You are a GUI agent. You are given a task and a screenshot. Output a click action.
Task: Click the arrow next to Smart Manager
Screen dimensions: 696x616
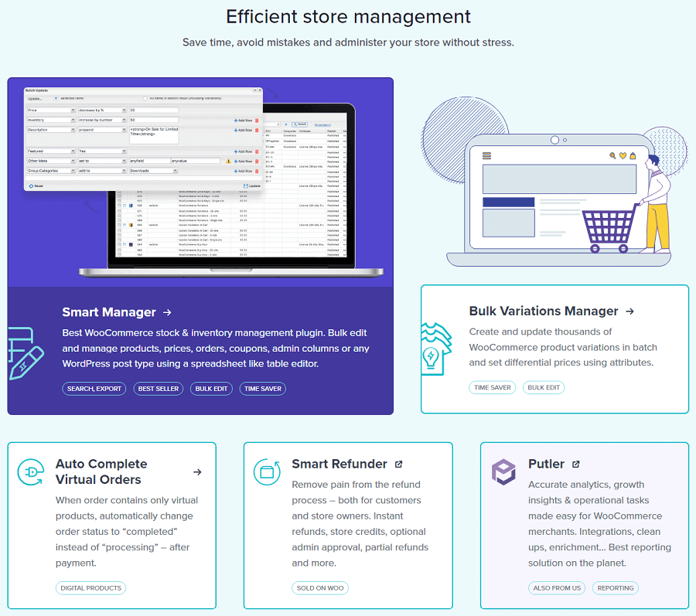(x=167, y=313)
